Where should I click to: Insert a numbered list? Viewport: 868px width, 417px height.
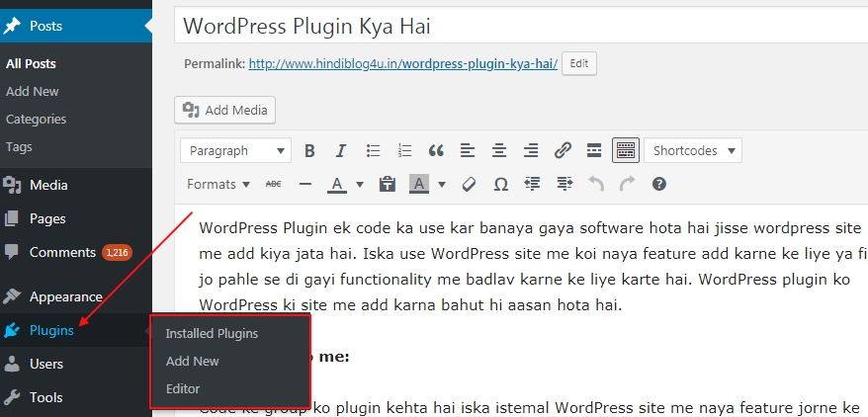pos(404,150)
